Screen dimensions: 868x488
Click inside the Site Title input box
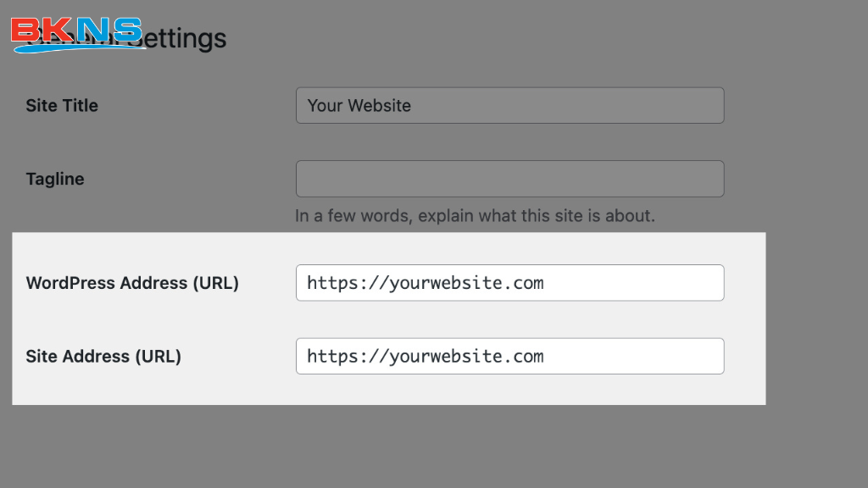pos(509,105)
